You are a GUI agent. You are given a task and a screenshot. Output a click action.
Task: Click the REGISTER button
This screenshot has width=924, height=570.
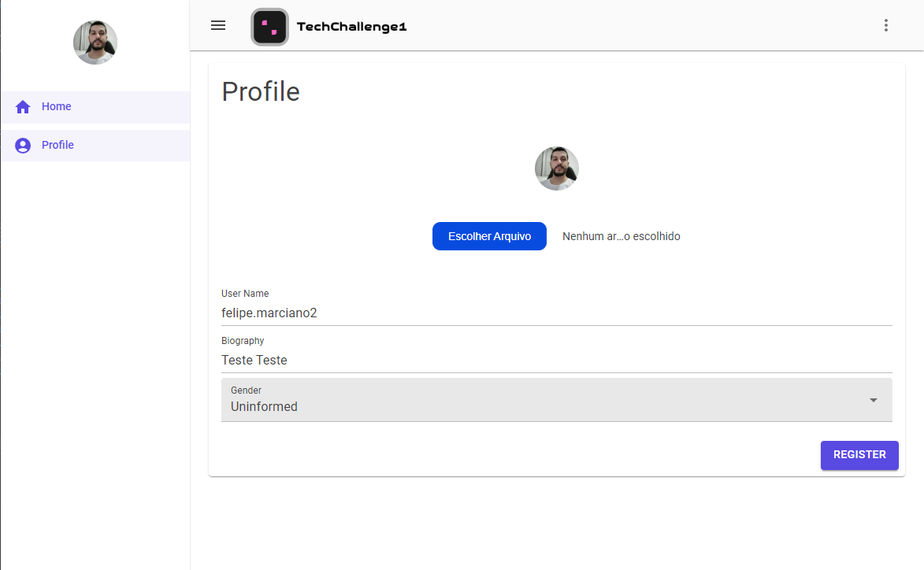tap(859, 455)
